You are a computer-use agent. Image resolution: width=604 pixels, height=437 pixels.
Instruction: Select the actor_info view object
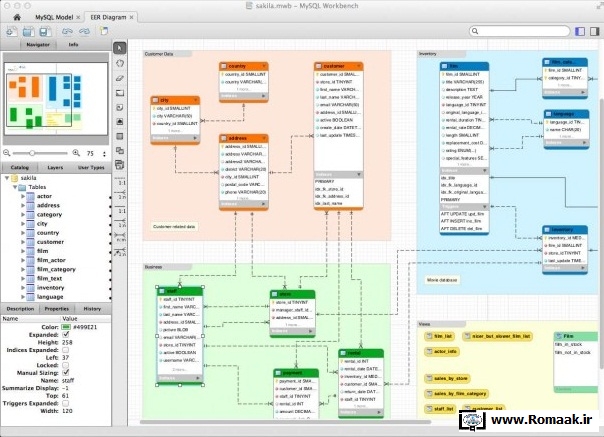tap(441, 351)
